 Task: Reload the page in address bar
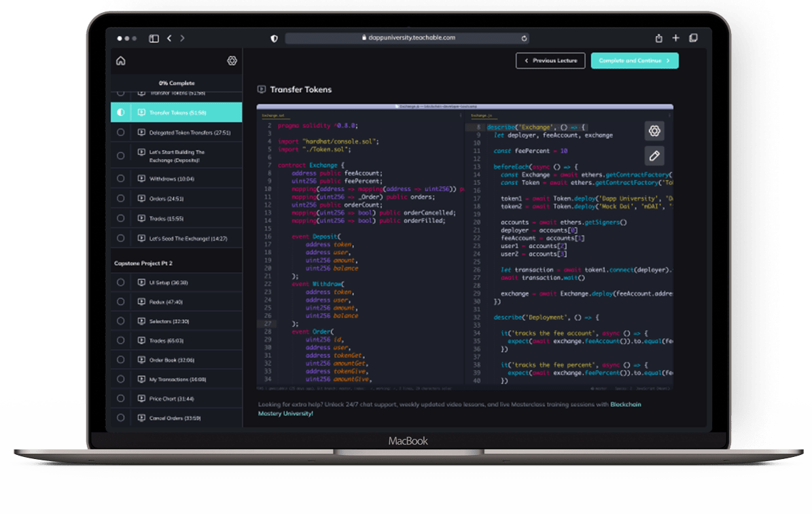click(524, 39)
